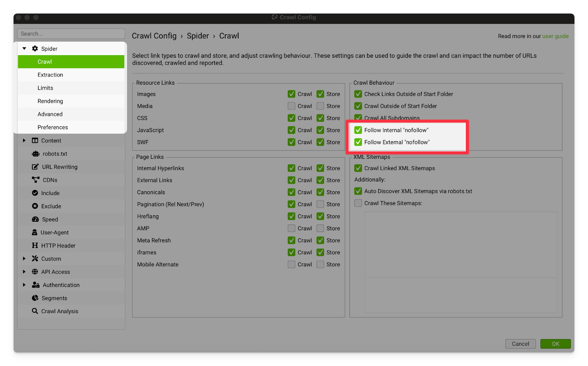Expand the API Access section arrow
588x366 pixels.
click(24, 272)
